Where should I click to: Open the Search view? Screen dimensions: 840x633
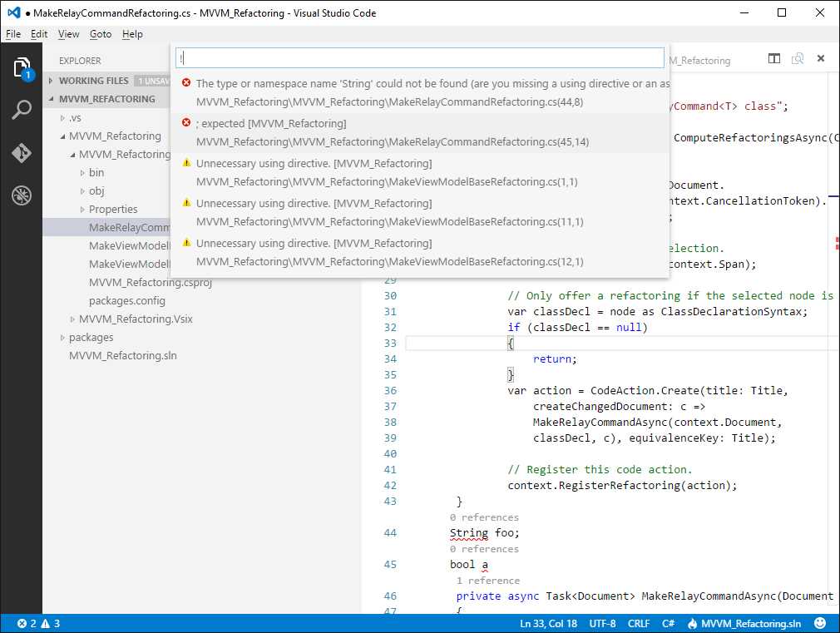pyautogui.click(x=22, y=109)
